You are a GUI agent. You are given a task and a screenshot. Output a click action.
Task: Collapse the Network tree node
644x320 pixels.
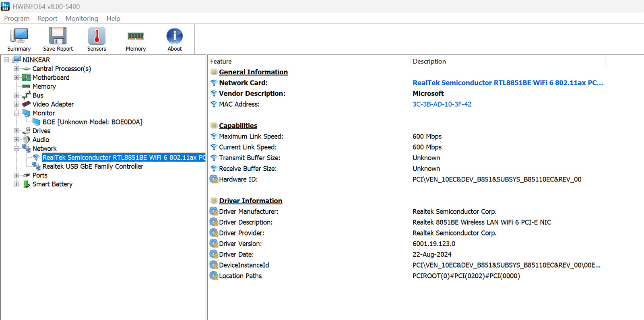coord(17,149)
